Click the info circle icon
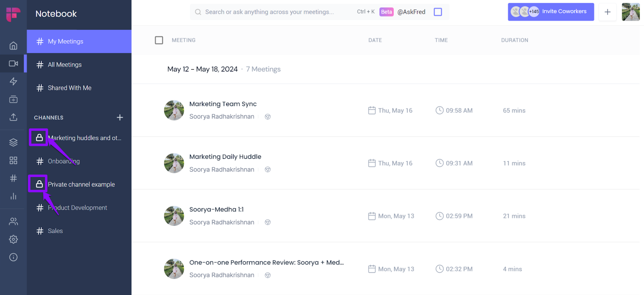The width and height of the screenshot is (644, 295). [x=13, y=257]
